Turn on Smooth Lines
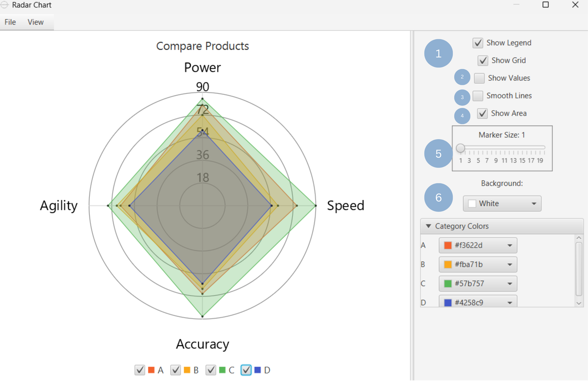Image resolution: width=588 pixels, height=381 pixels. coord(478,96)
